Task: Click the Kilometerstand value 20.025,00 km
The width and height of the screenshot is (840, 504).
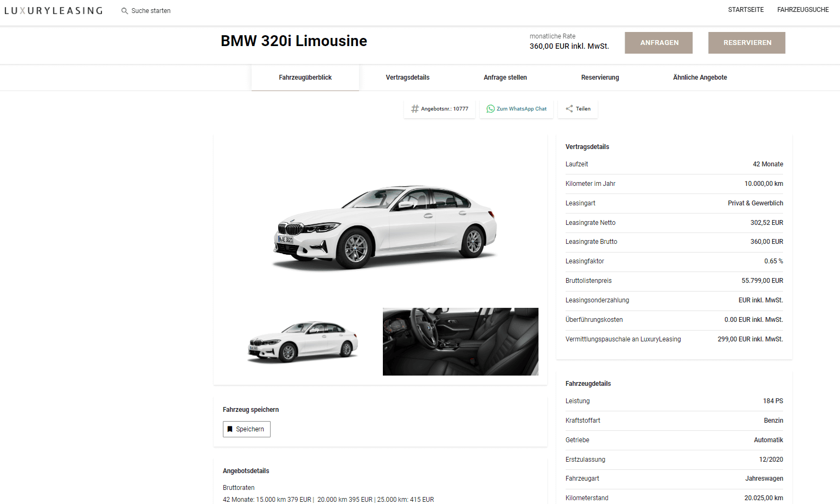Action: pos(764,498)
